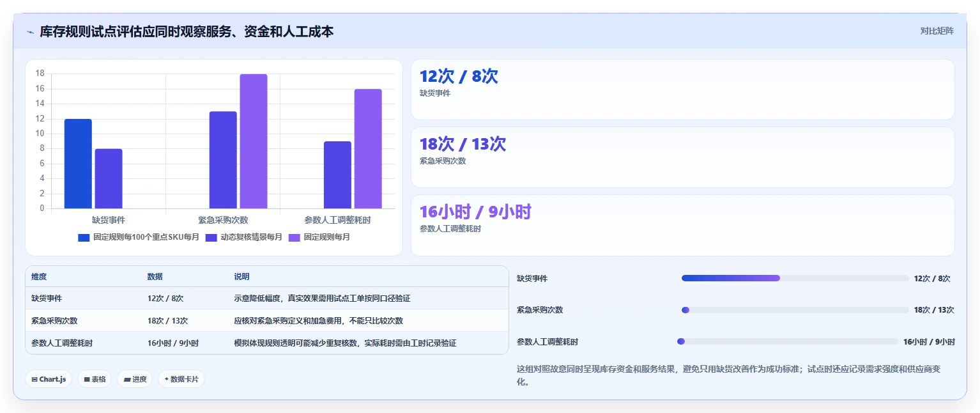
Task: Open the 12次 / 8次 stat card
Action: point(683,90)
